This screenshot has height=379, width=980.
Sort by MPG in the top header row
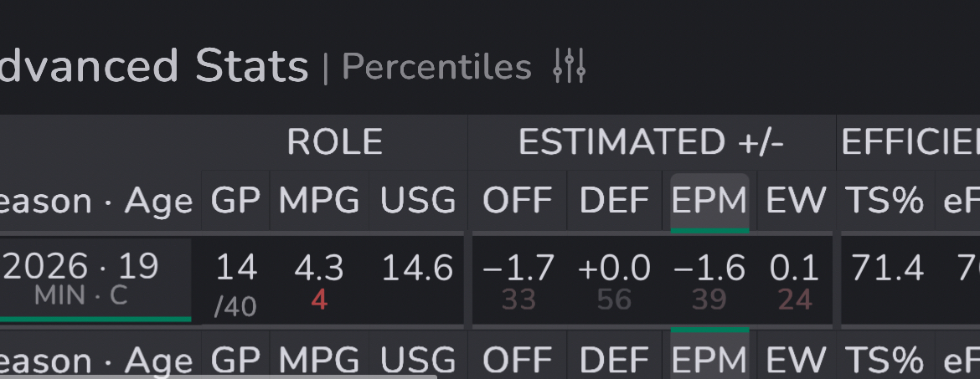coord(319,201)
